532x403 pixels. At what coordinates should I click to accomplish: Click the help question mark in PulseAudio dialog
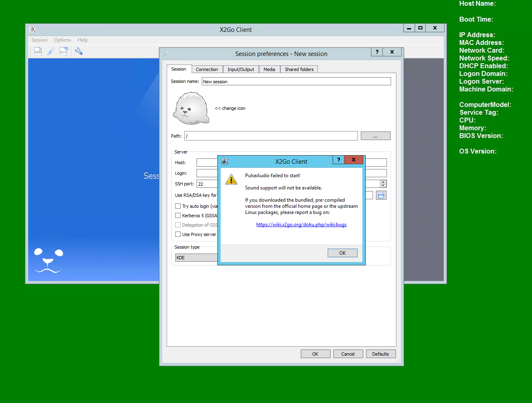click(x=338, y=160)
